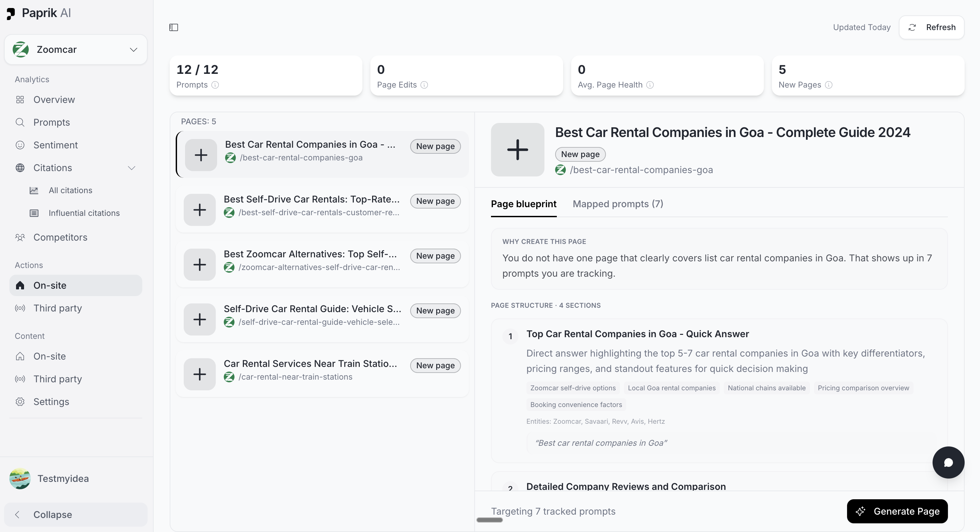This screenshot has width=980, height=532.
Task: Click the National chains available tag
Action: click(767, 388)
